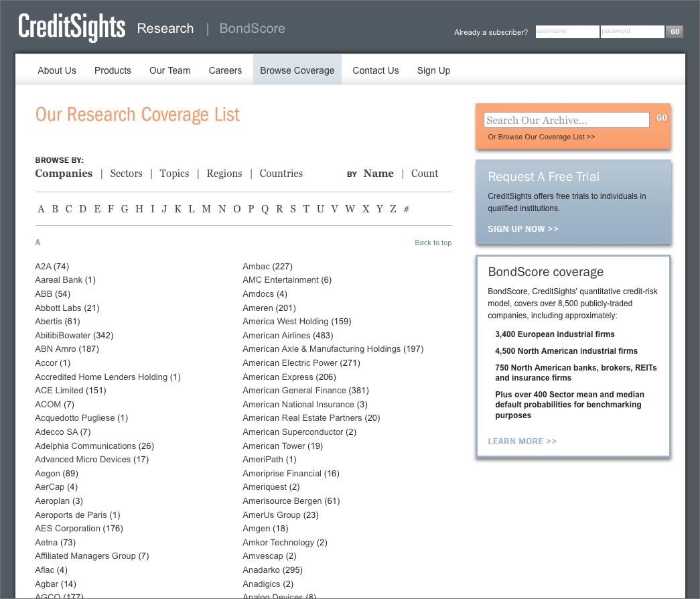The image size is (700, 599).
Task: Click LEARN MORE about BondScore coverage
Action: [522, 442]
